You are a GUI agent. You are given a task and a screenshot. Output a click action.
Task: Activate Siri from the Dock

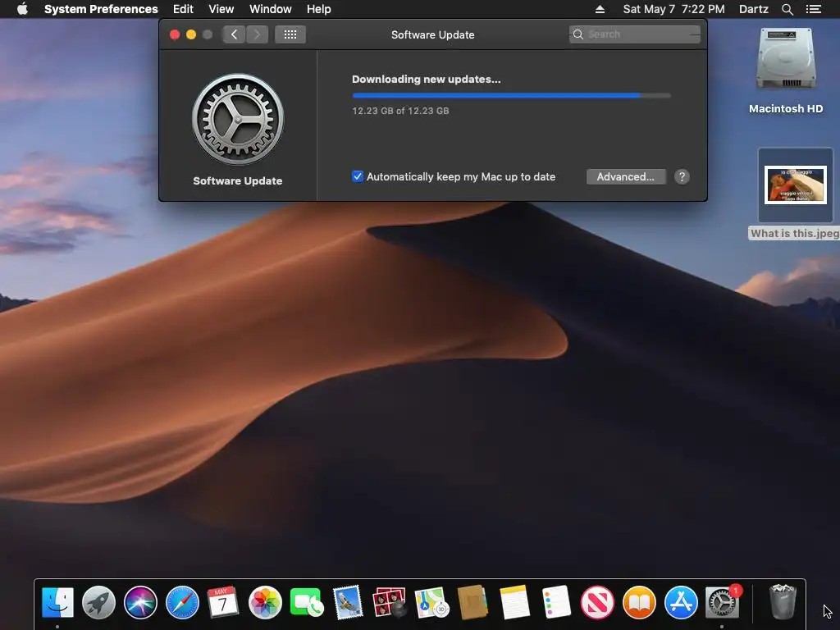pos(140,602)
